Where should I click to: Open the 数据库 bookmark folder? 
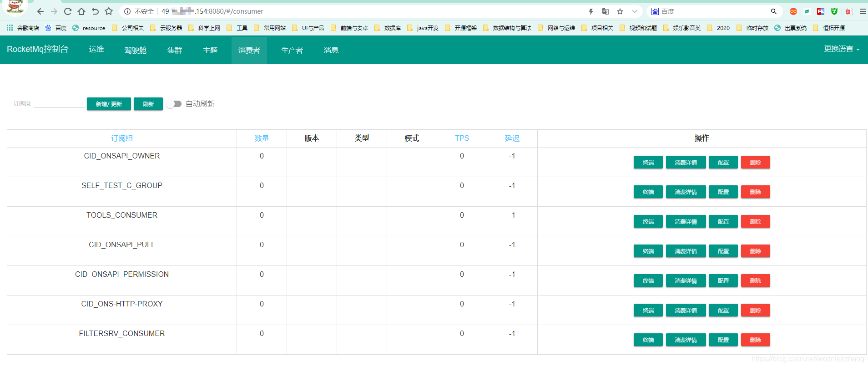(388, 28)
